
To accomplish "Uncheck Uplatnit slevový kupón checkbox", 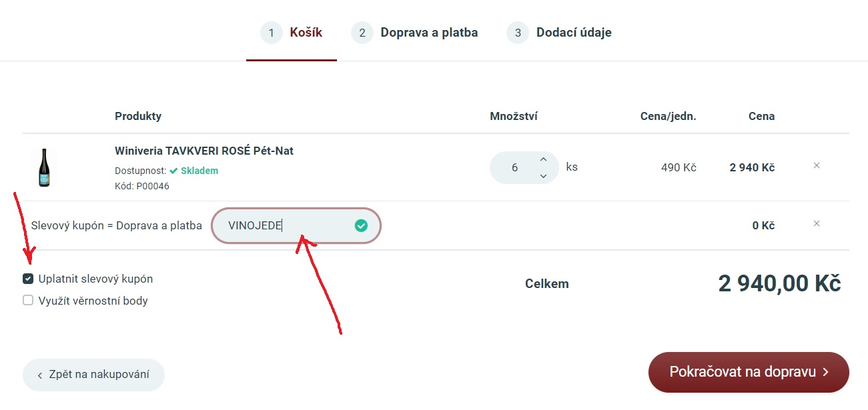I will (x=28, y=279).
